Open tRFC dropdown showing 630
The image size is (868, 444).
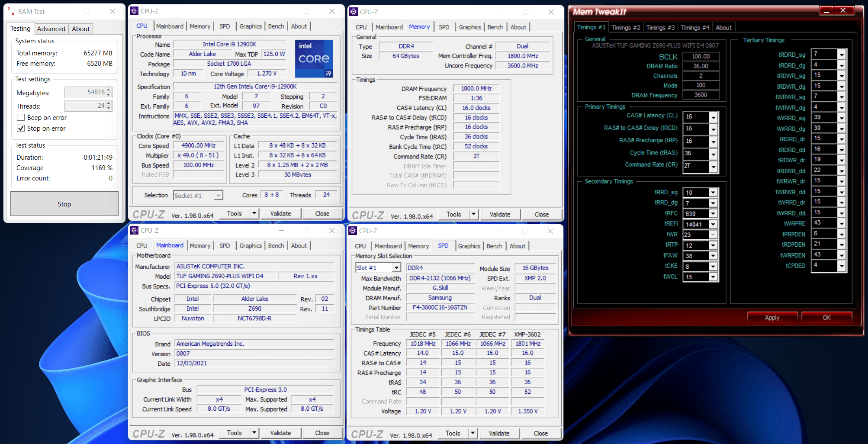click(x=713, y=214)
